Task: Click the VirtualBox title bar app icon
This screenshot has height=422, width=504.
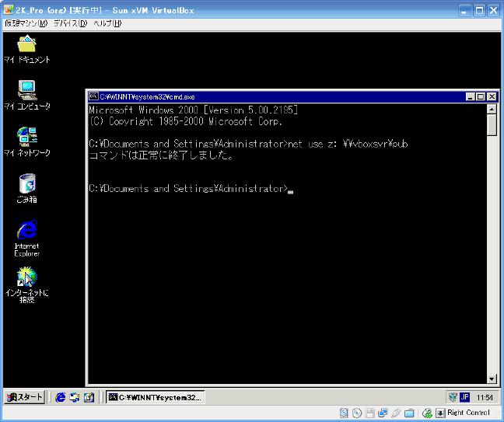Action: coord(9,10)
